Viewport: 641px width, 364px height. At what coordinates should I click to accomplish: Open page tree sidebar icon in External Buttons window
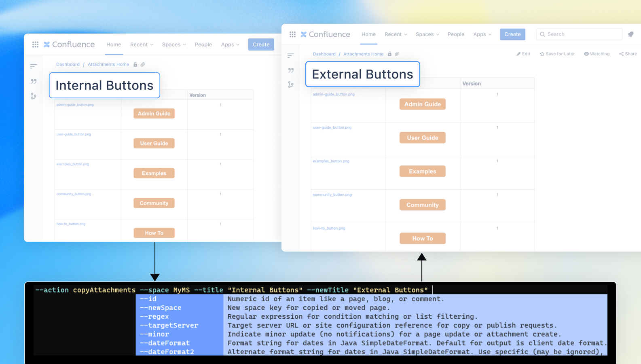click(291, 55)
